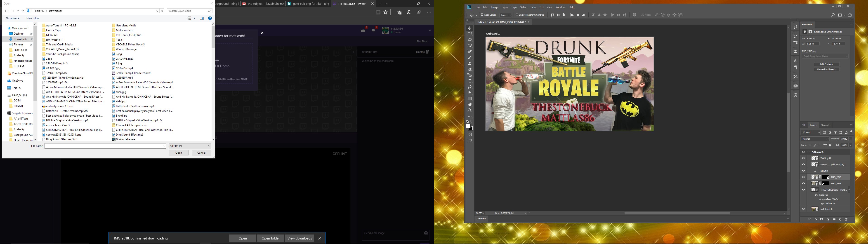The height and width of the screenshot is (244, 868).
Task: Select the Eraser tool
Action: click(470, 69)
